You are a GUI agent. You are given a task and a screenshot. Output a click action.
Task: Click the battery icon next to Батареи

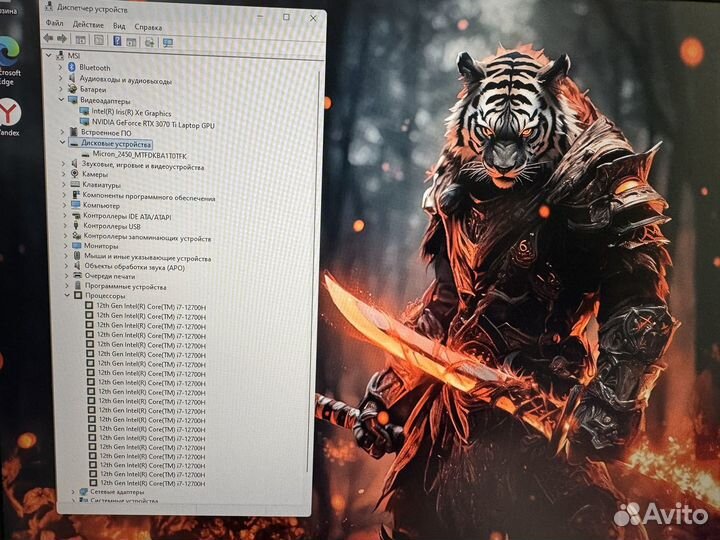tap(72, 89)
